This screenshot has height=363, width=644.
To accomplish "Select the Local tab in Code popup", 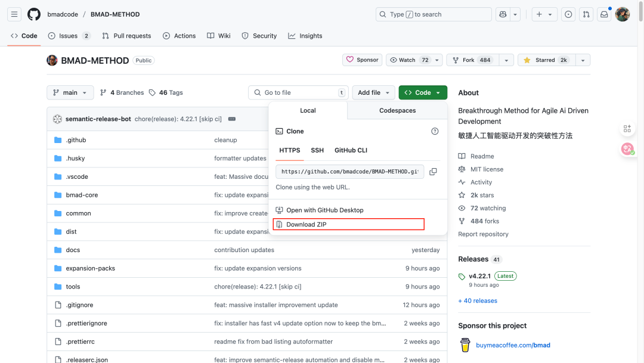I will (x=308, y=110).
